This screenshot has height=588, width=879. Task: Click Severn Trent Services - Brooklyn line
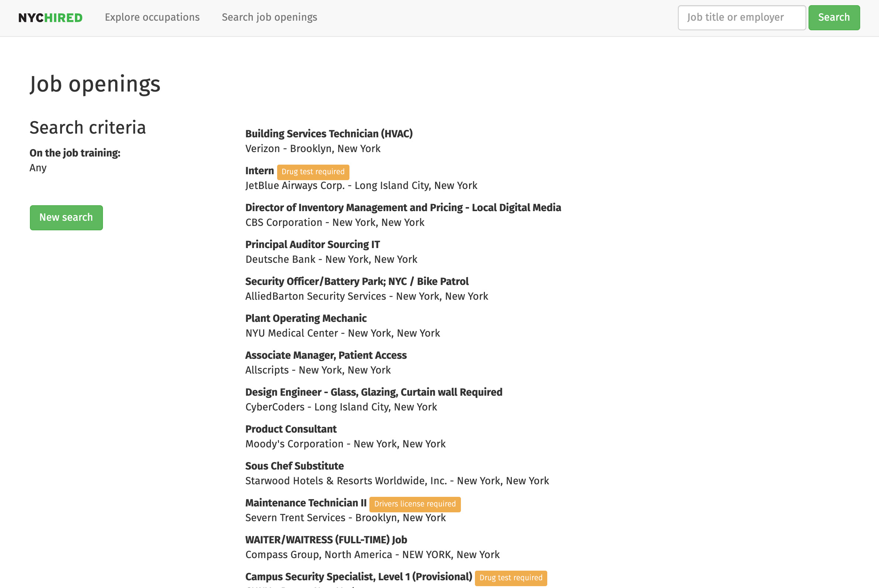point(345,518)
